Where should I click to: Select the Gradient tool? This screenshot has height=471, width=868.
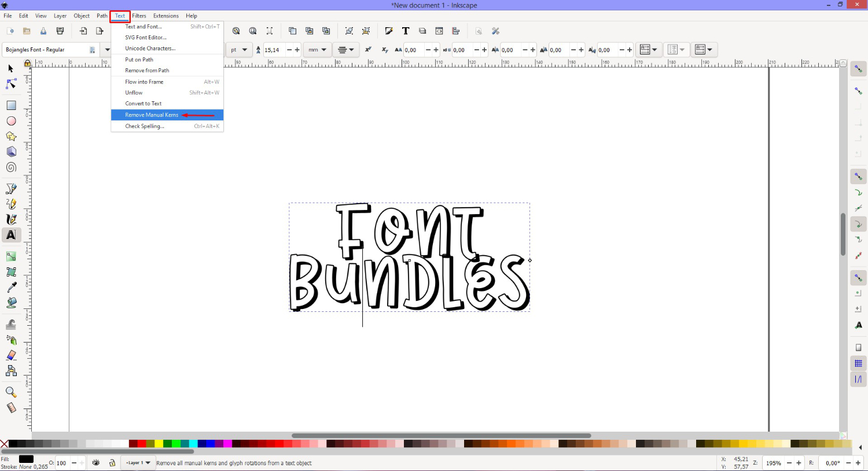[11, 256]
